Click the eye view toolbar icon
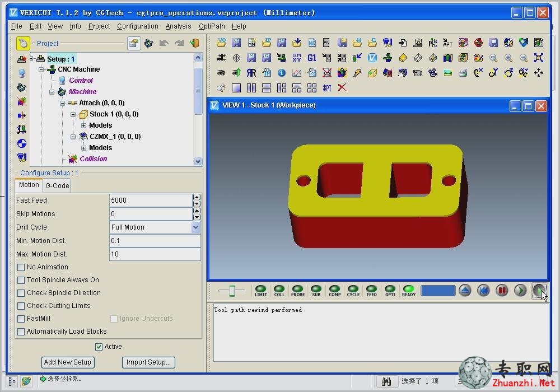560x392 pixels. (221, 73)
